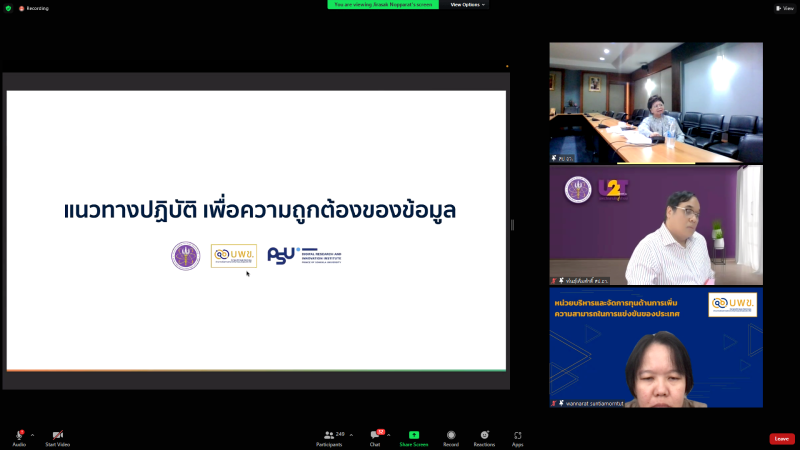Open the Apps panel
Screen dimensions: 800x450
click(x=518, y=436)
